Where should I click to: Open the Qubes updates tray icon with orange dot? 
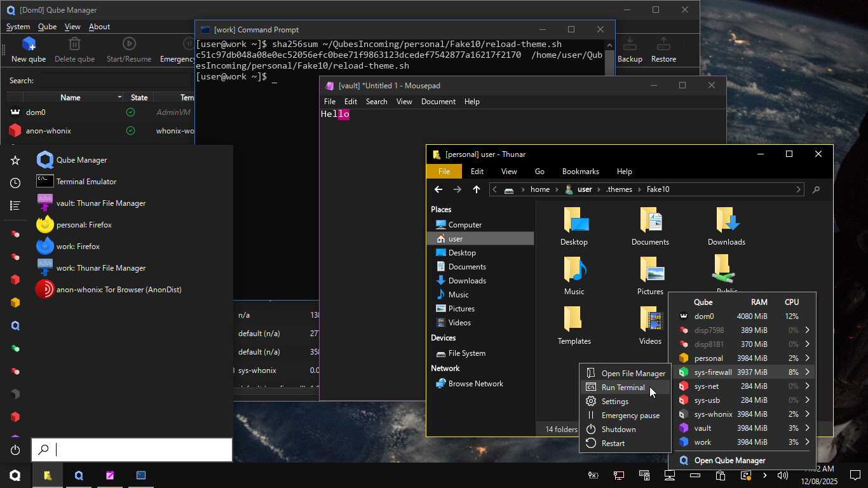(745, 475)
